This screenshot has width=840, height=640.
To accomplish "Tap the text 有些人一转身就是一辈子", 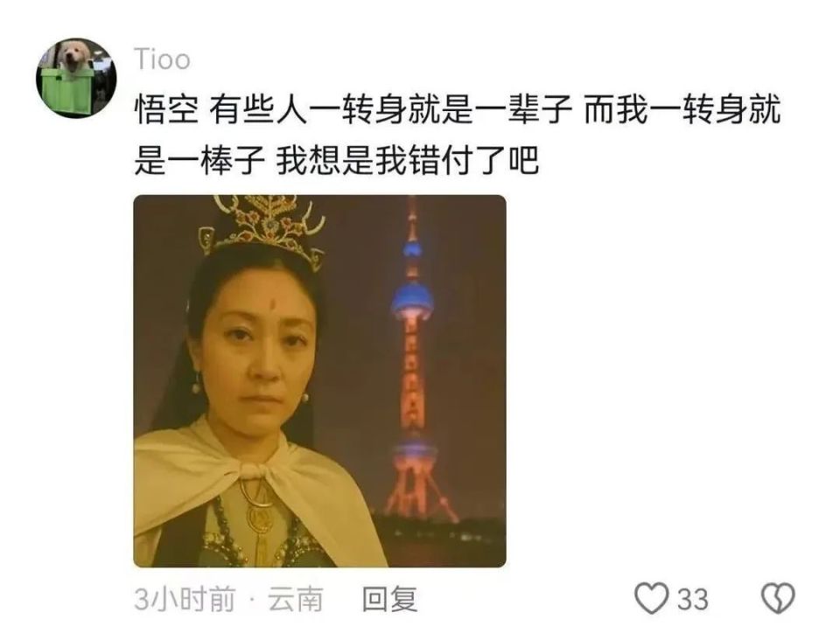I will (x=390, y=109).
